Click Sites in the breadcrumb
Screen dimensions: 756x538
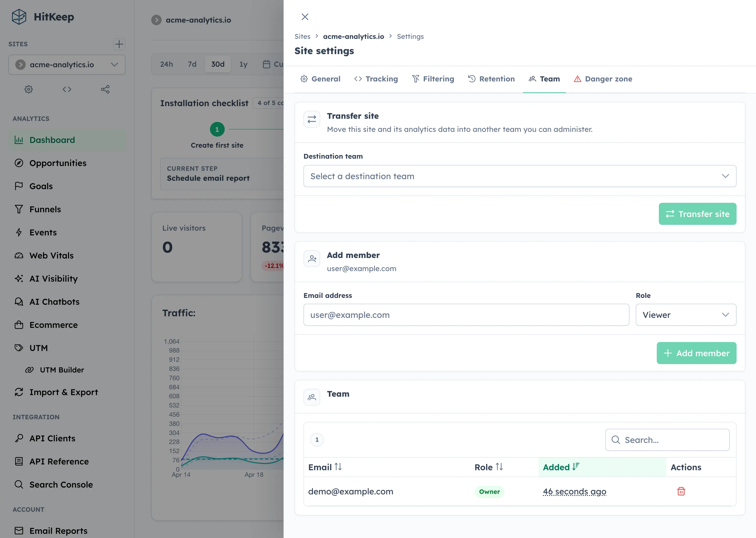point(303,37)
